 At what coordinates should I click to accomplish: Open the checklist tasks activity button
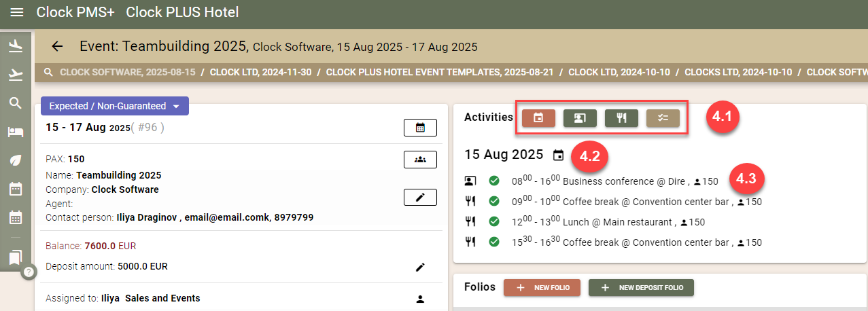[663, 118]
